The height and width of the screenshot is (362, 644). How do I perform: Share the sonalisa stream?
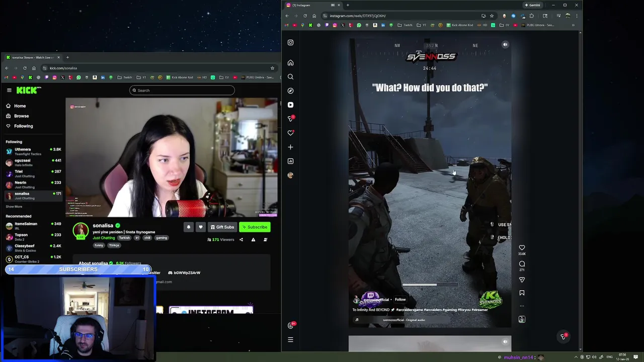tap(241, 240)
